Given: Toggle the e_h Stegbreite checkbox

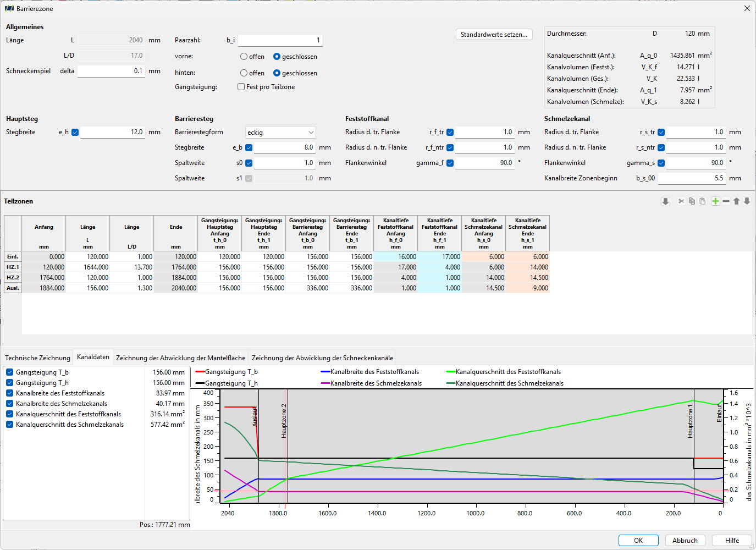Looking at the screenshot, I should coord(75,132).
